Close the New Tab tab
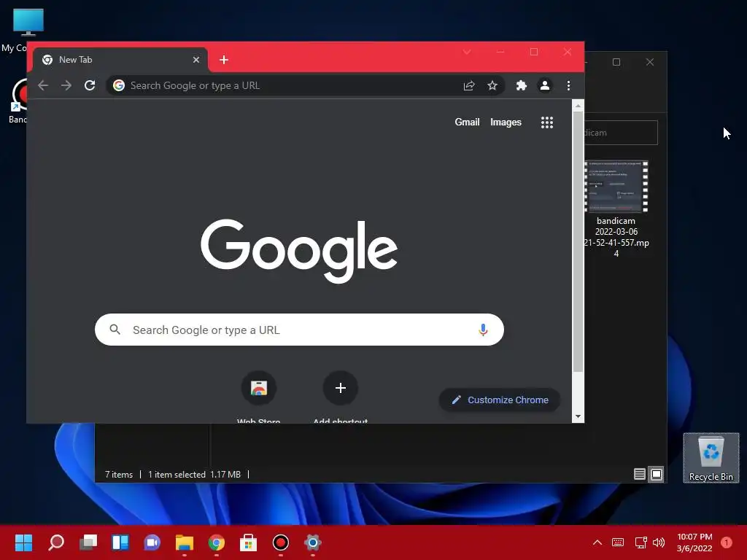This screenshot has height=560, width=747. (x=196, y=60)
